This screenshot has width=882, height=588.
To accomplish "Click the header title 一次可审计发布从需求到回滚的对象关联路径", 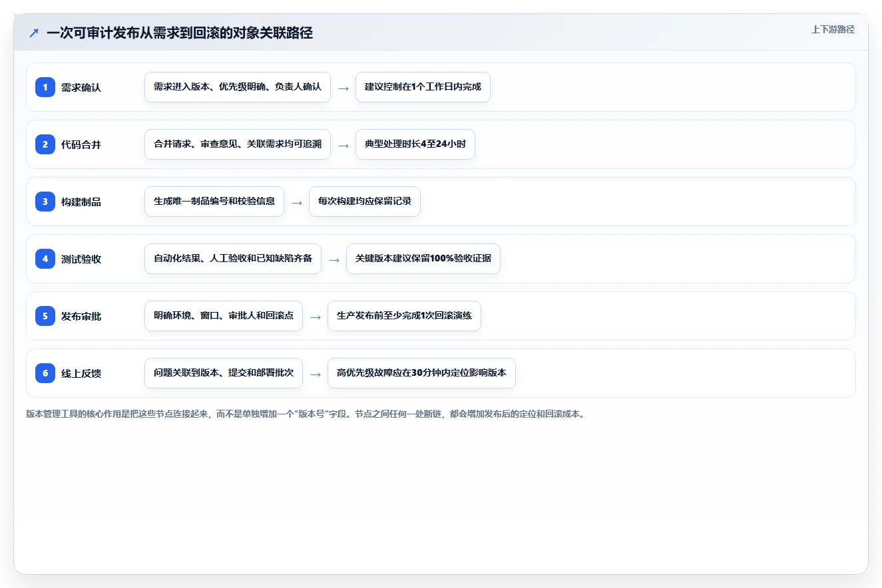I will (x=180, y=33).
